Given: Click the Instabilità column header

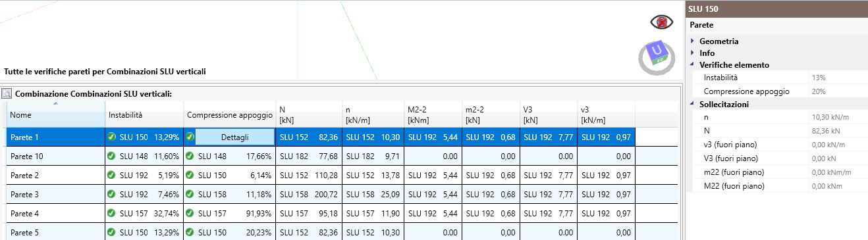Looking at the screenshot, I should click(144, 114).
